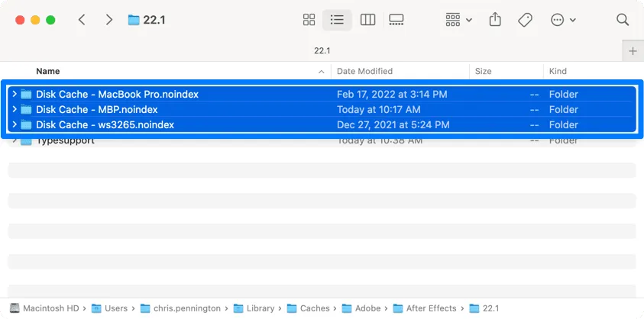This screenshot has width=644, height=319.
Task: Open the Finder search
Action: point(623,20)
